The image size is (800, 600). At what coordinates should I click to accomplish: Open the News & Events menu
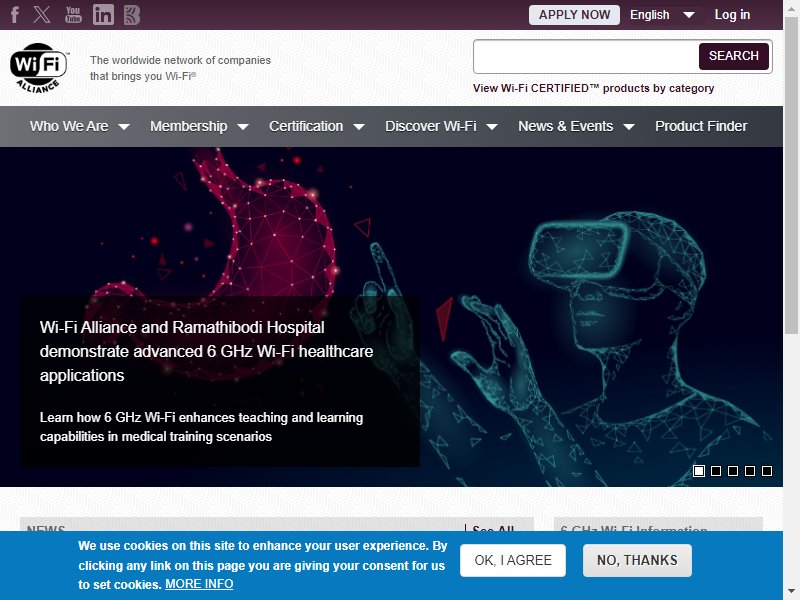click(x=565, y=126)
